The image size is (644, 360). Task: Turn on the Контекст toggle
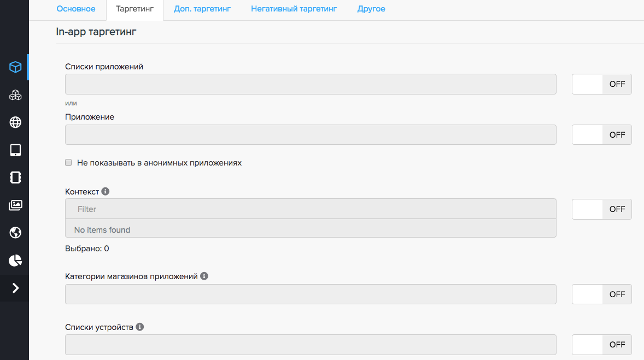[x=601, y=209]
